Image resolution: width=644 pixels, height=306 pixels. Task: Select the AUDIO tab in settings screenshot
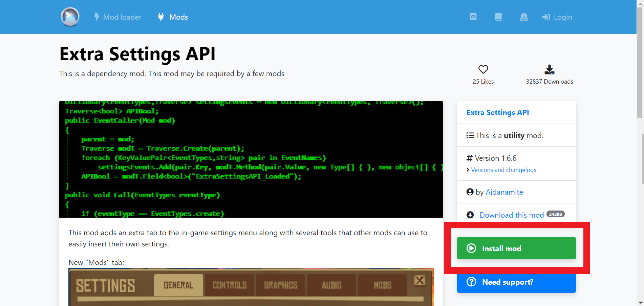coord(331,285)
